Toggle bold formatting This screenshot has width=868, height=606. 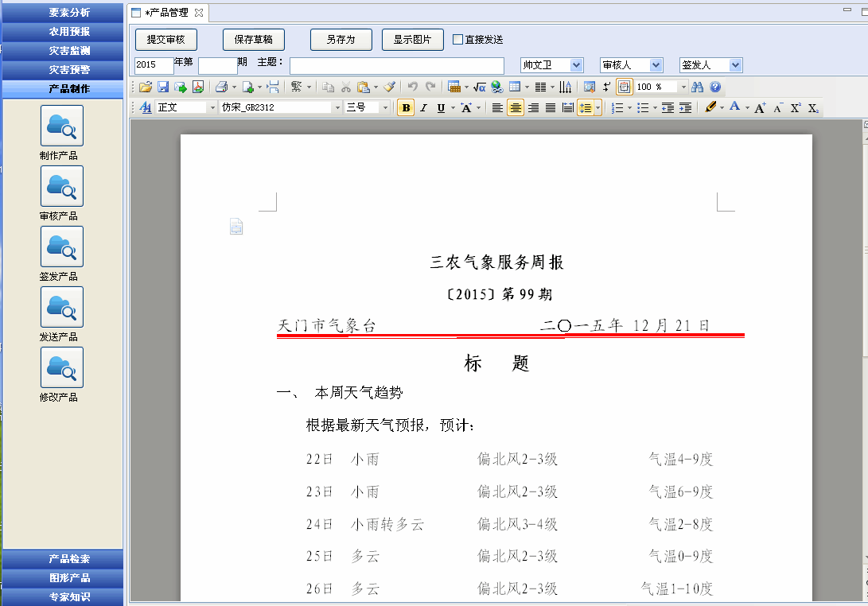pos(406,108)
